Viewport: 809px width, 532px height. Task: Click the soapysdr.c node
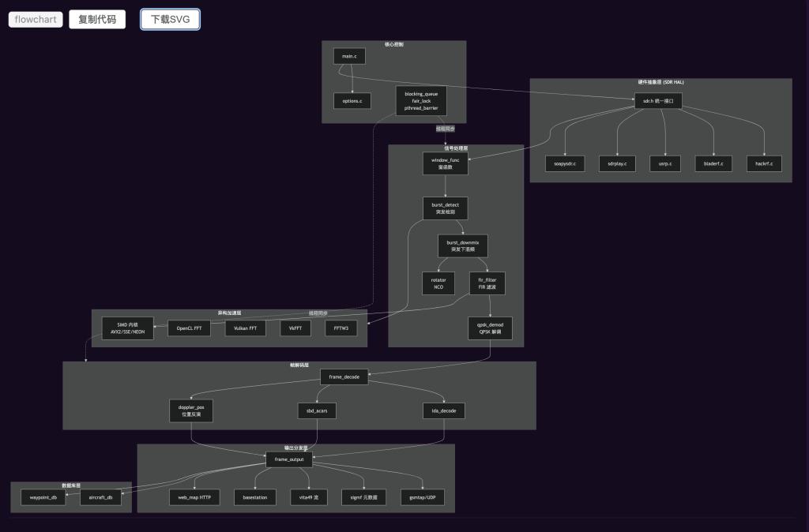[565, 164]
